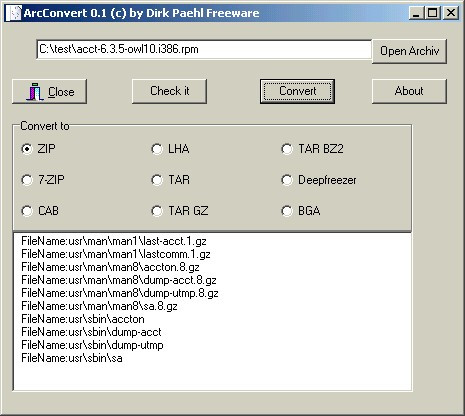Image resolution: width=465 pixels, height=416 pixels.
Task: Click the line usr\man\man8\dump-utmp.8.gz
Action: (120, 293)
